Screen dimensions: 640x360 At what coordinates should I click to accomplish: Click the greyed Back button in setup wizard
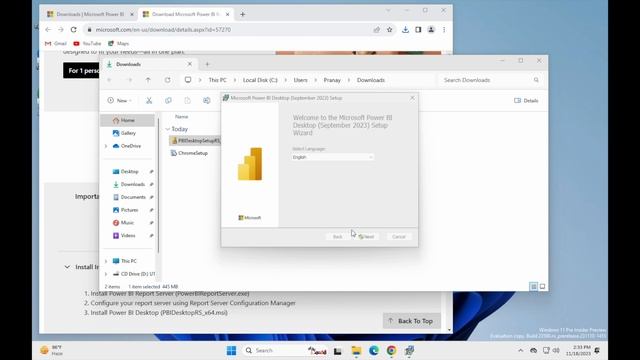pyautogui.click(x=338, y=237)
